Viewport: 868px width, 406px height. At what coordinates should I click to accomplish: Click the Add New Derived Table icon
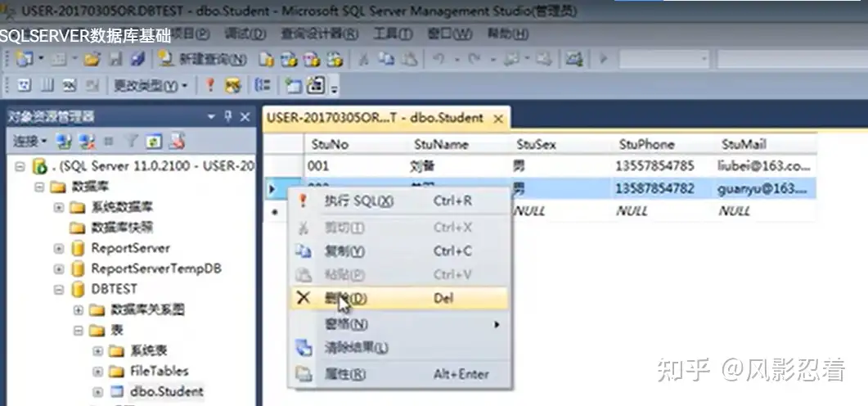(316, 85)
